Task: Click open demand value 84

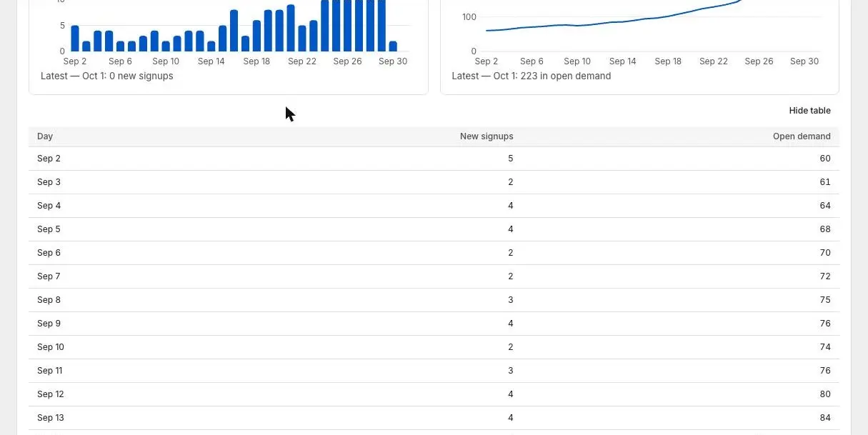Action: coord(825,418)
